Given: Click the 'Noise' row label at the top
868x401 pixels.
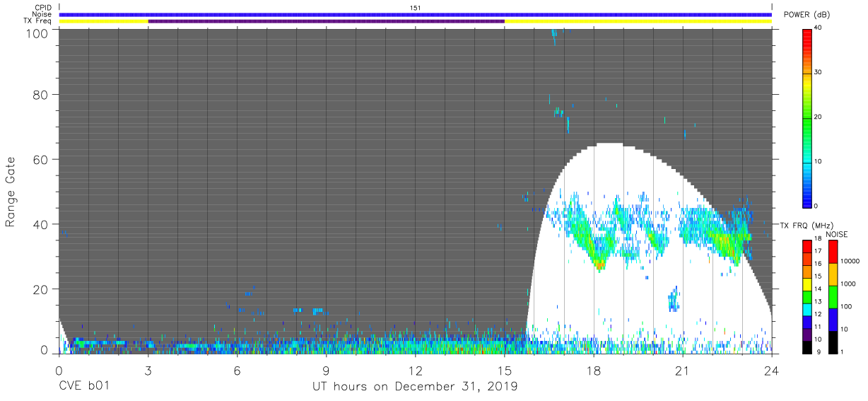Looking at the screenshot, I should pos(42,15).
